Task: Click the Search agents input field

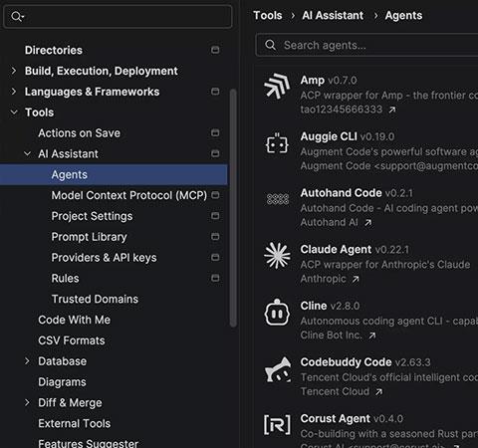Action: click(366, 45)
